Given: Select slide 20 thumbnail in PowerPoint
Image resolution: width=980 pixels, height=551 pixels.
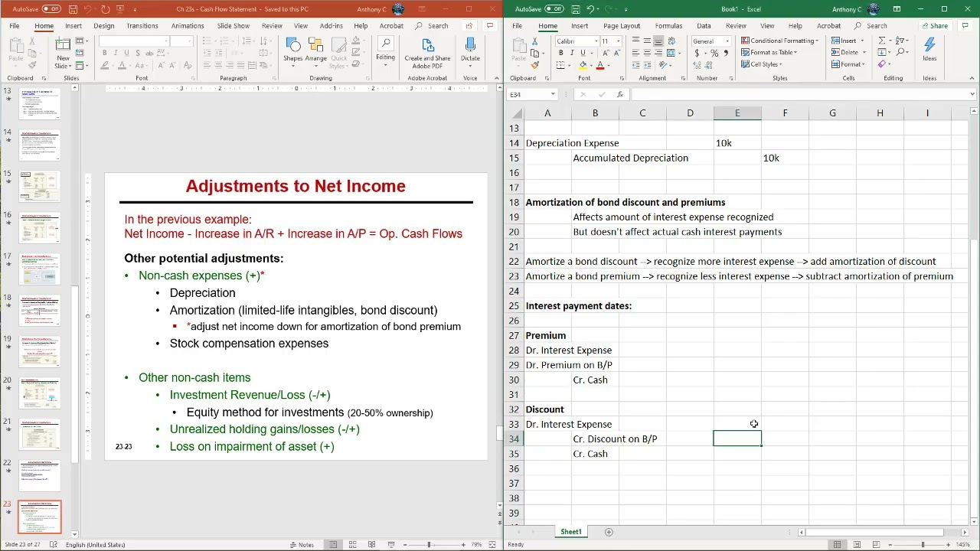Looking at the screenshot, I should tap(40, 392).
